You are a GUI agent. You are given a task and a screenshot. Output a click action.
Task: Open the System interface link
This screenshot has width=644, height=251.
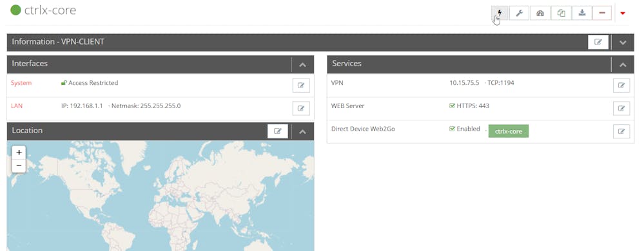[21, 83]
